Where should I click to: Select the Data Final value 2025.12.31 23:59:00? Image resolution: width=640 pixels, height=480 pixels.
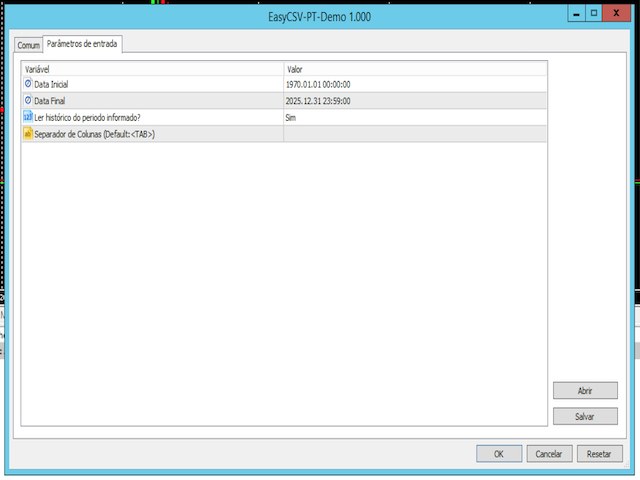[318, 101]
